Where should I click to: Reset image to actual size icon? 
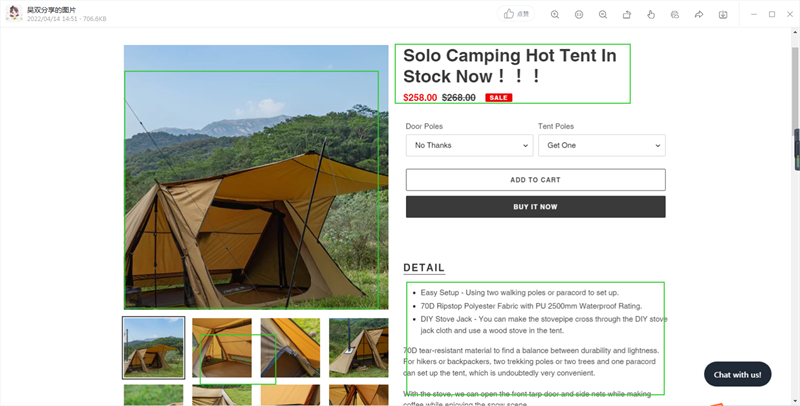point(579,15)
